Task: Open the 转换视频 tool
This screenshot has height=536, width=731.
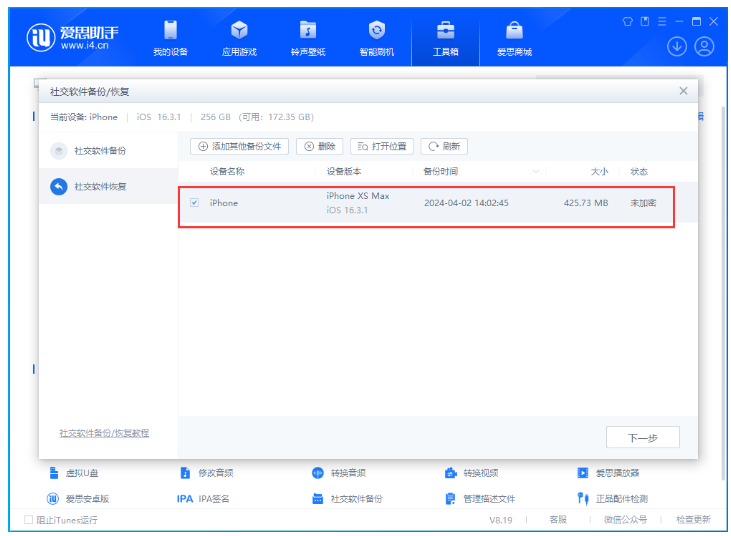Action: tap(471, 473)
